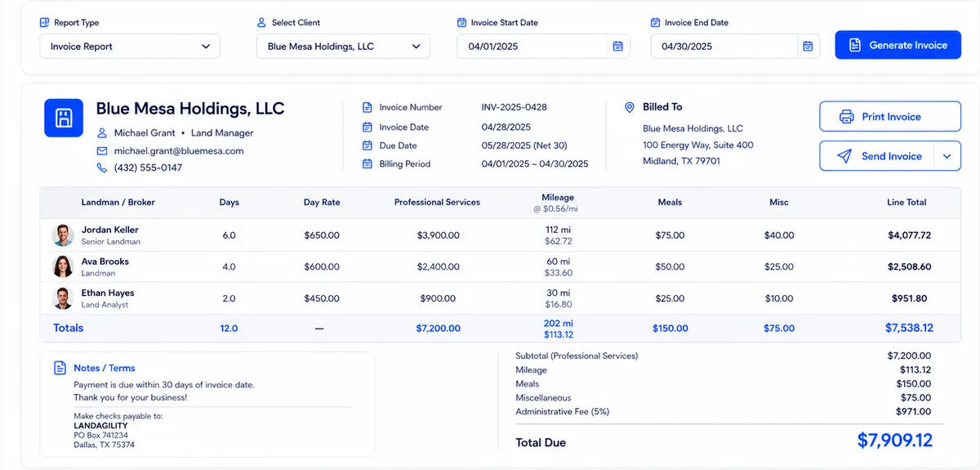
Task: Open calendar picker in start date field
Action: point(618,47)
